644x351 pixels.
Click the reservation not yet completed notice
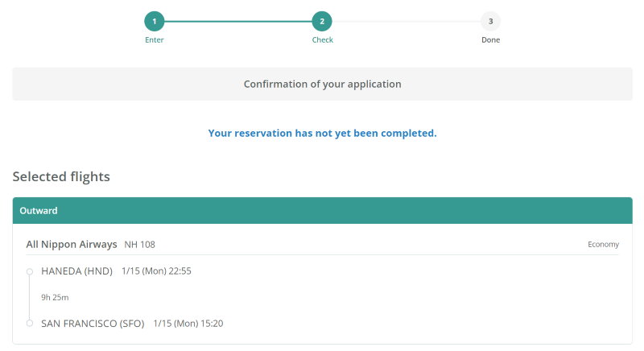pyautogui.click(x=323, y=134)
